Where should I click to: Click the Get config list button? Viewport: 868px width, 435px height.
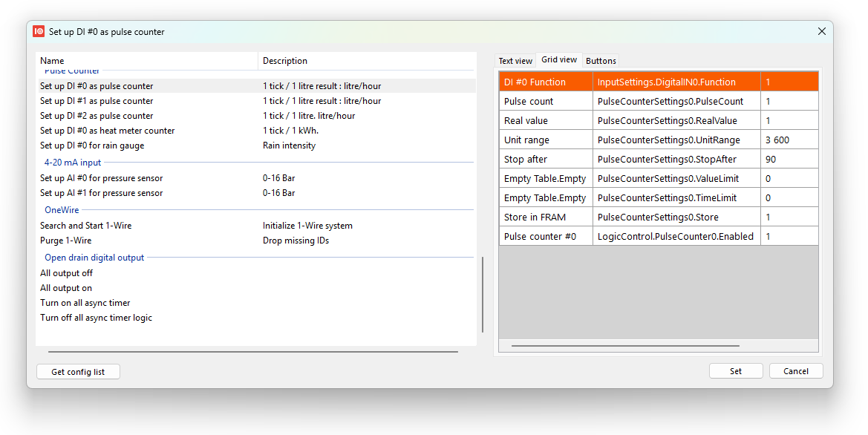click(x=78, y=372)
